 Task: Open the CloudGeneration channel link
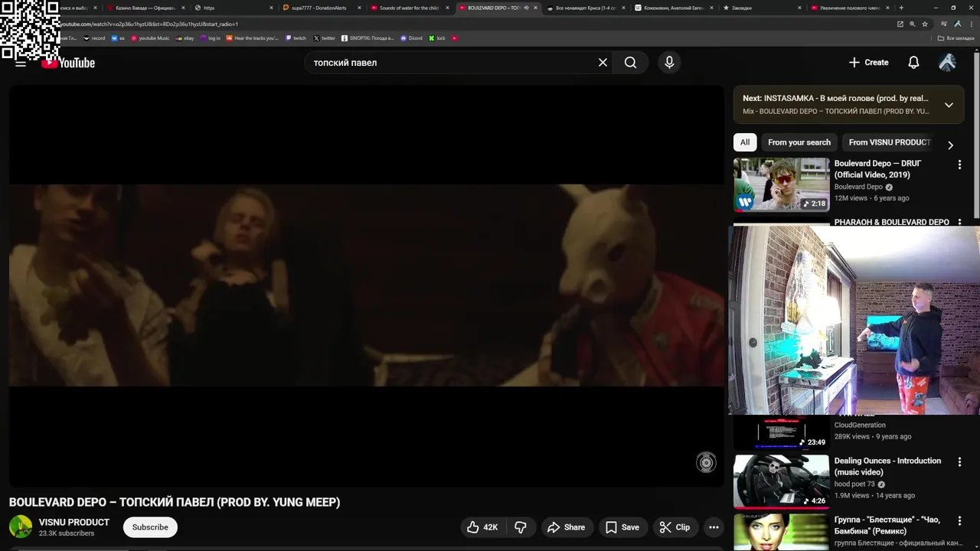860,425
